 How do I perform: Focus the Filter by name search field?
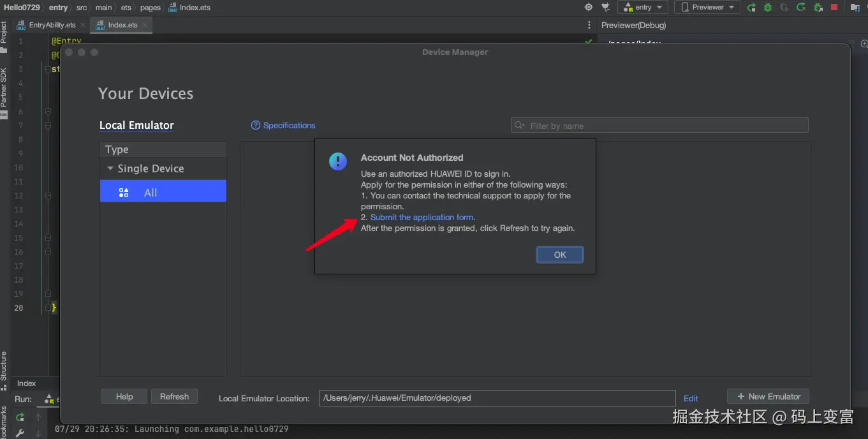659,126
